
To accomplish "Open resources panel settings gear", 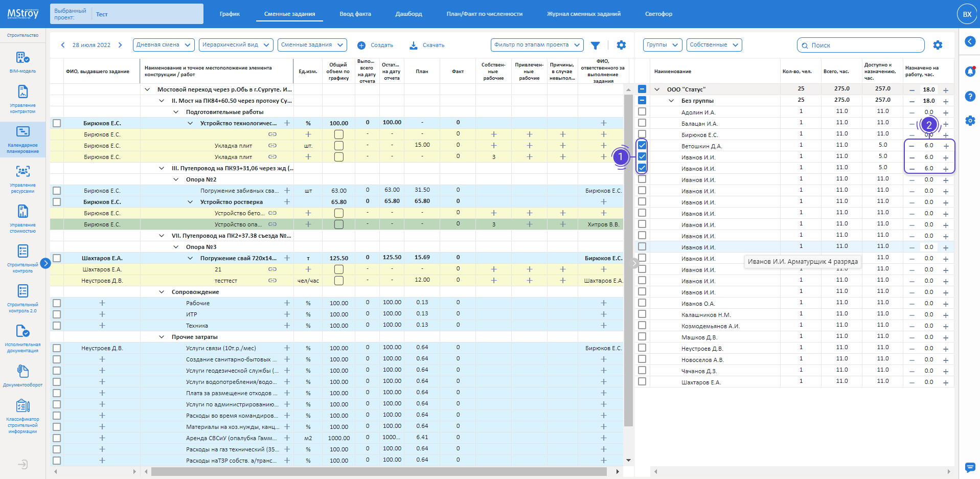I will [938, 45].
